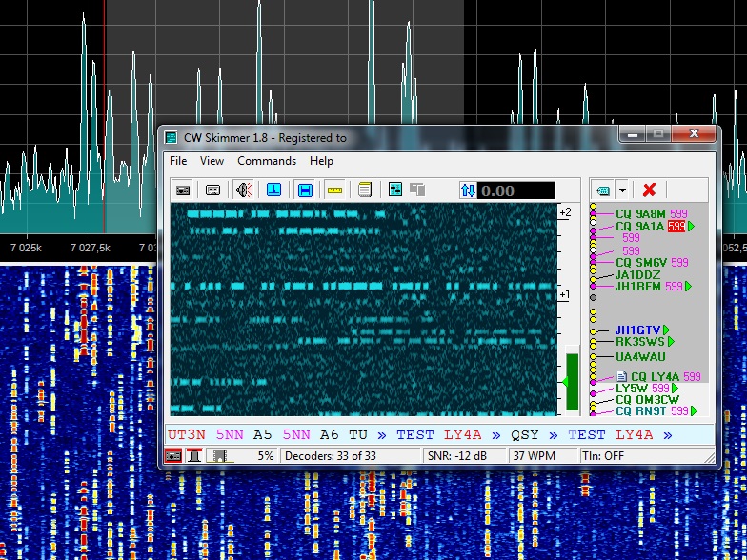The width and height of the screenshot is (747, 560).
Task: Select CQ 9A8M 599 in callsign list
Action: [652, 213]
